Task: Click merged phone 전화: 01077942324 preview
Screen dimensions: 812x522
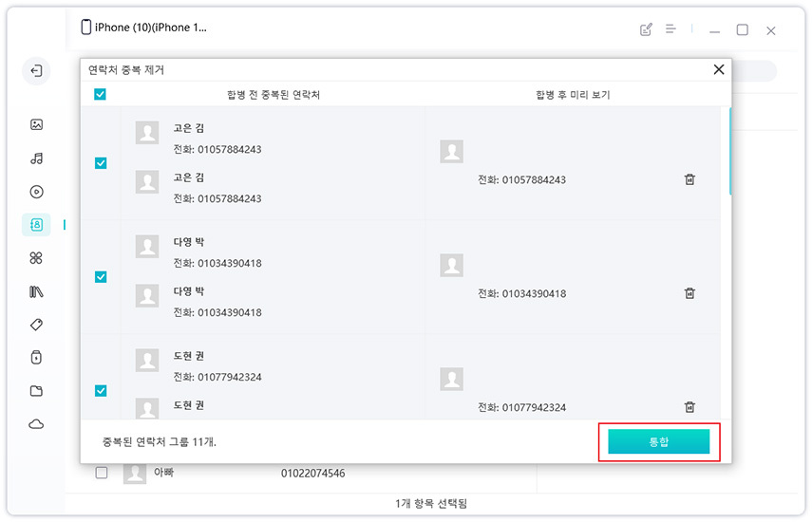Action: (x=521, y=408)
